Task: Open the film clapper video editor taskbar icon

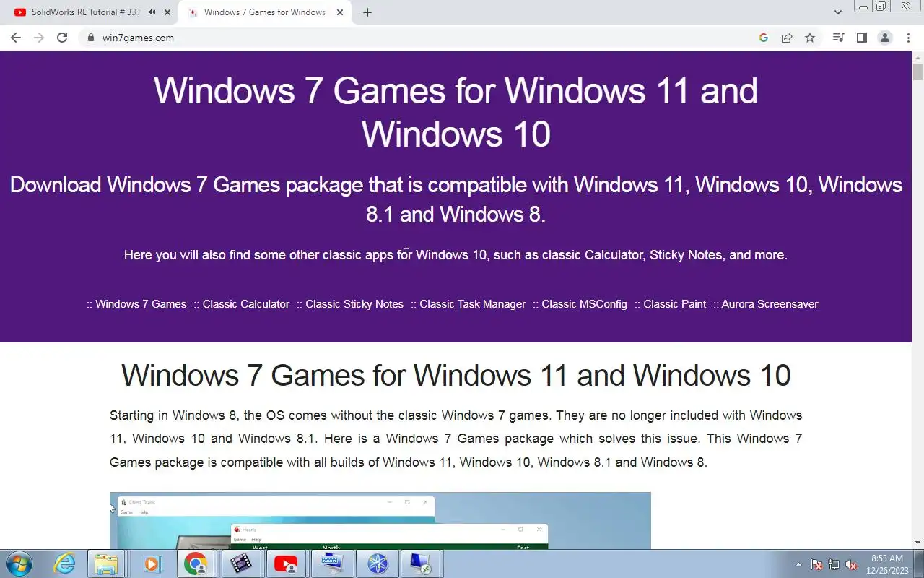Action: click(x=241, y=564)
